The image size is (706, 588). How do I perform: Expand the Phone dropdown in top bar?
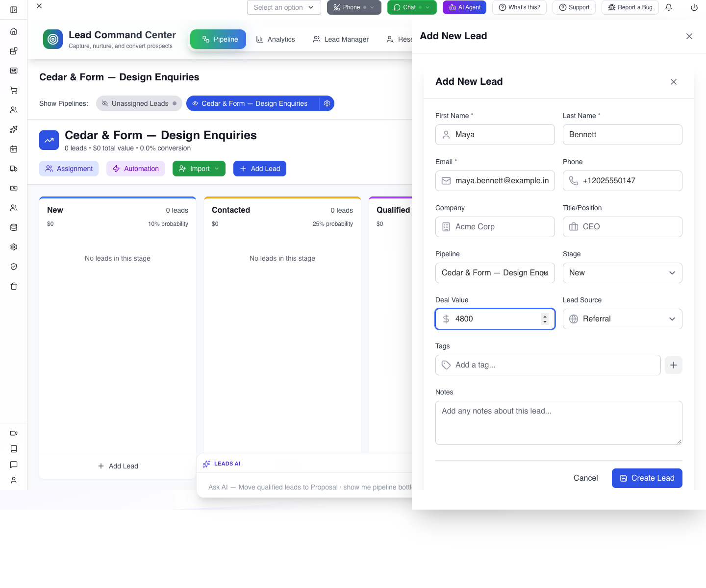click(372, 7)
